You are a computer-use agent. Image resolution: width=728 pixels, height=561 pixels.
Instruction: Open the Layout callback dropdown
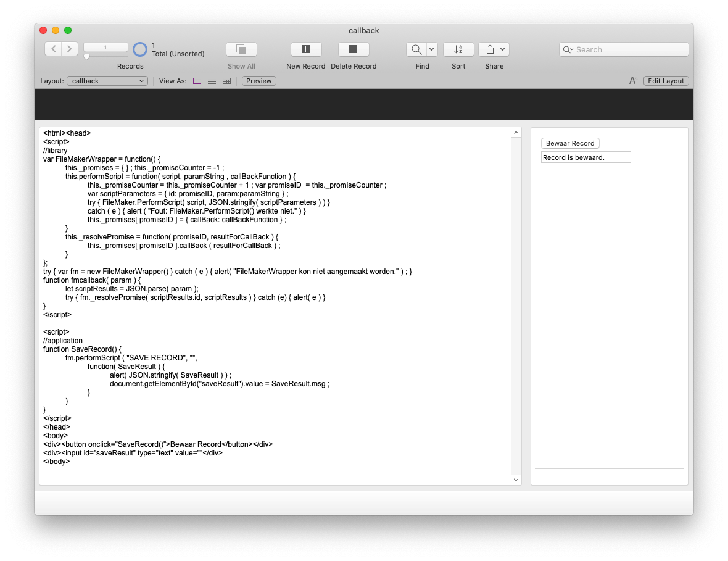coord(107,81)
